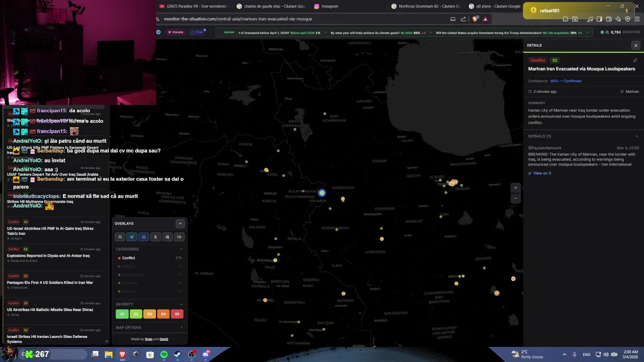Open the Chat button
The image size is (644, 362).
[197, 32]
